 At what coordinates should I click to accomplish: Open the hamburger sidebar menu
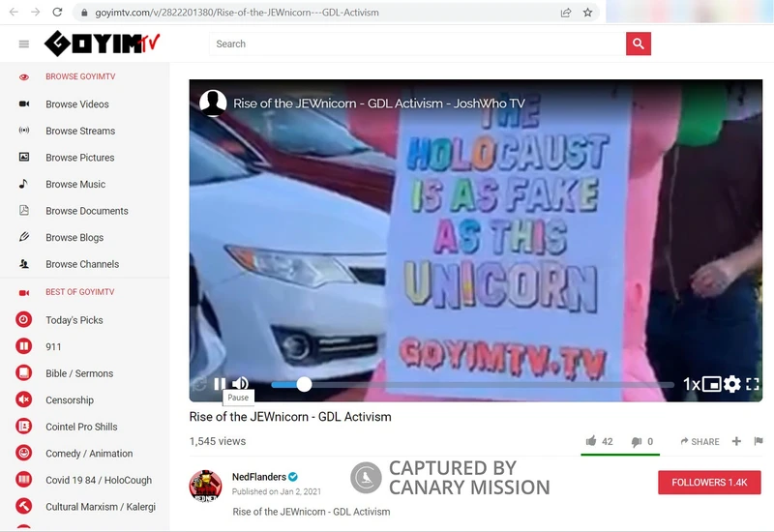(24, 44)
